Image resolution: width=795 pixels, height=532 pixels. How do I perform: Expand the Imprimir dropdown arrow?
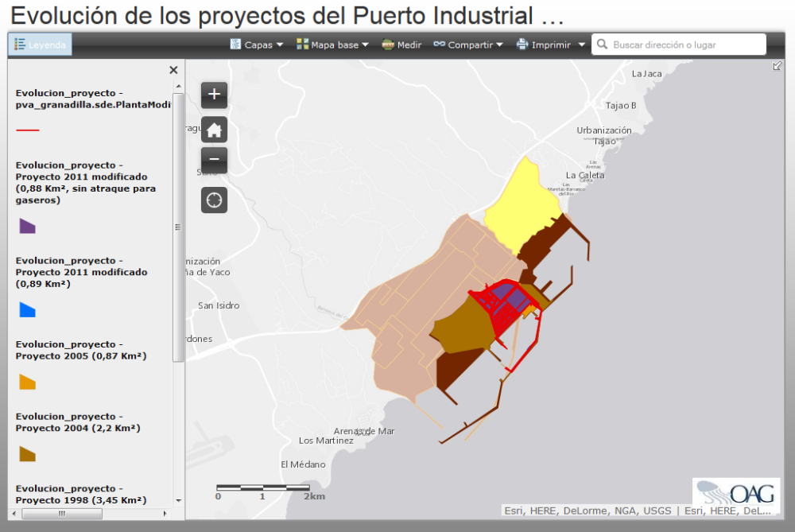coord(582,45)
